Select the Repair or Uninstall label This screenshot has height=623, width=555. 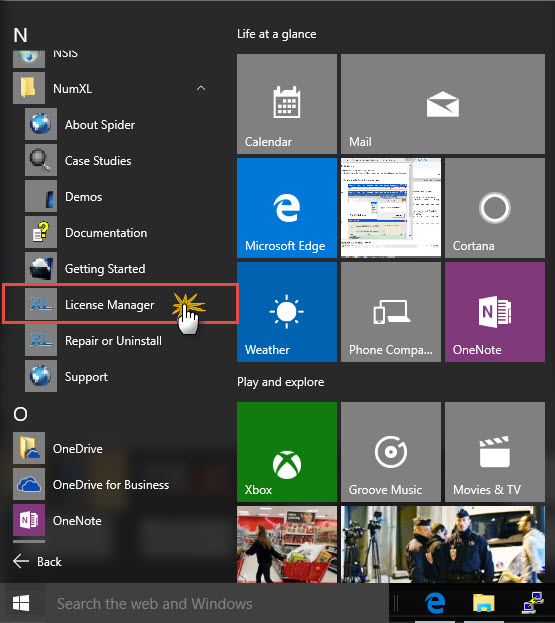point(113,341)
